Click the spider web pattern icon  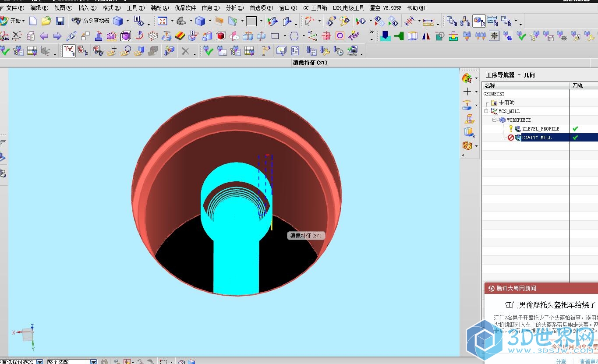coord(494,36)
